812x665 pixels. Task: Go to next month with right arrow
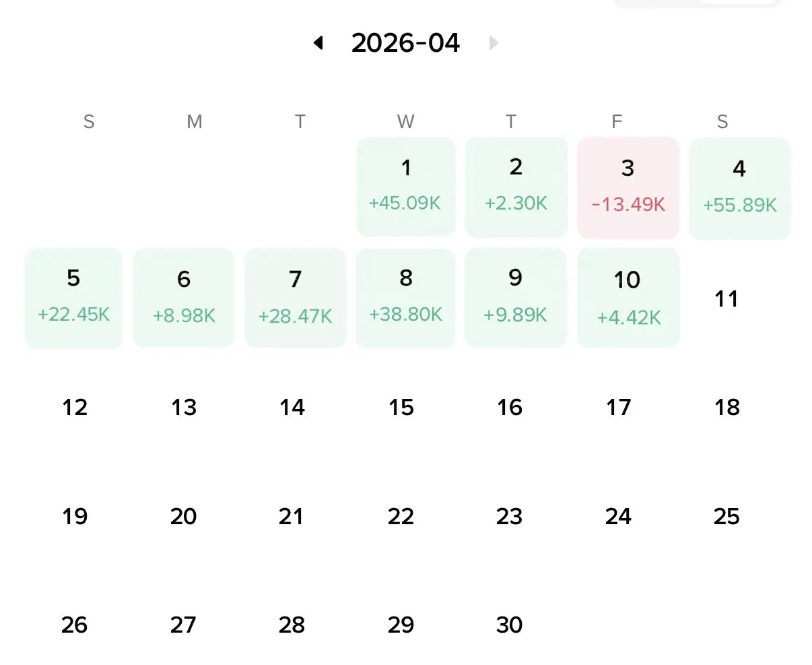tap(494, 43)
